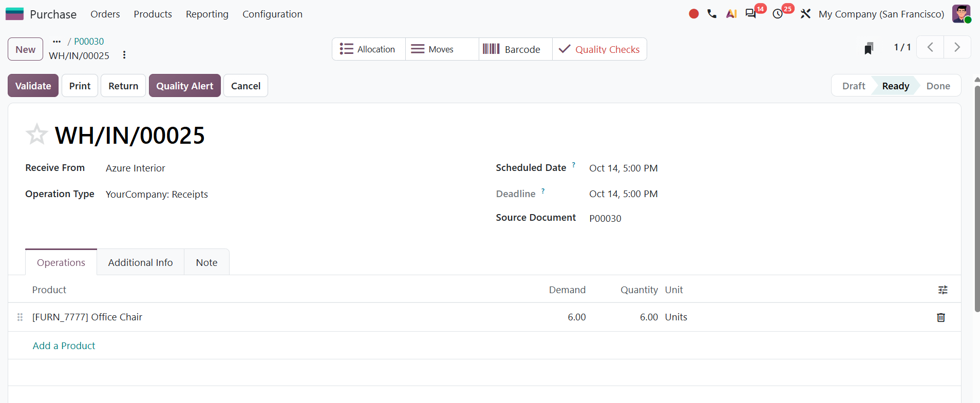980x403 pixels.
Task: Go back to P00030 breadcrumb link
Action: (x=89, y=42)
